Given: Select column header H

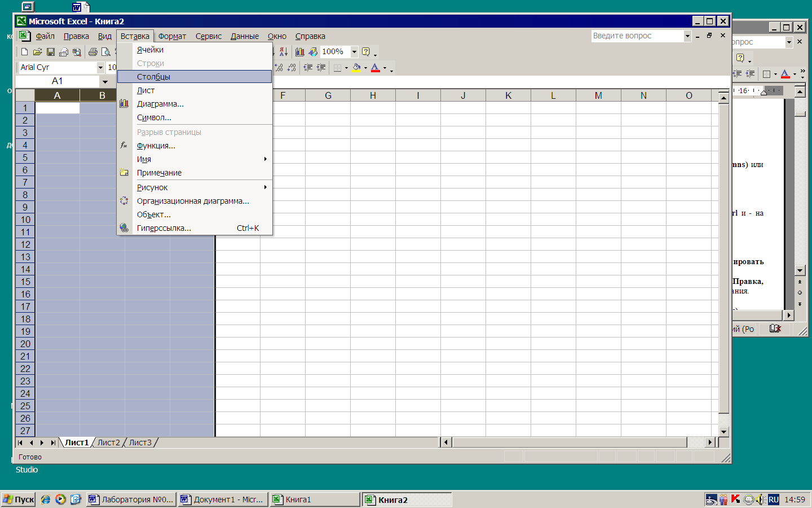Looking at the screenshot, I should [x=373, y=95].
